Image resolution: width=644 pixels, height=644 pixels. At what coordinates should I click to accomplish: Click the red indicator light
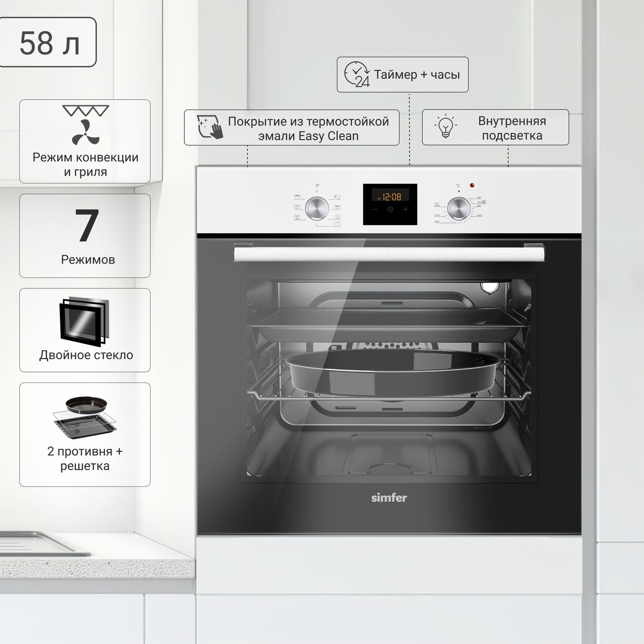(x=473, y=186)
